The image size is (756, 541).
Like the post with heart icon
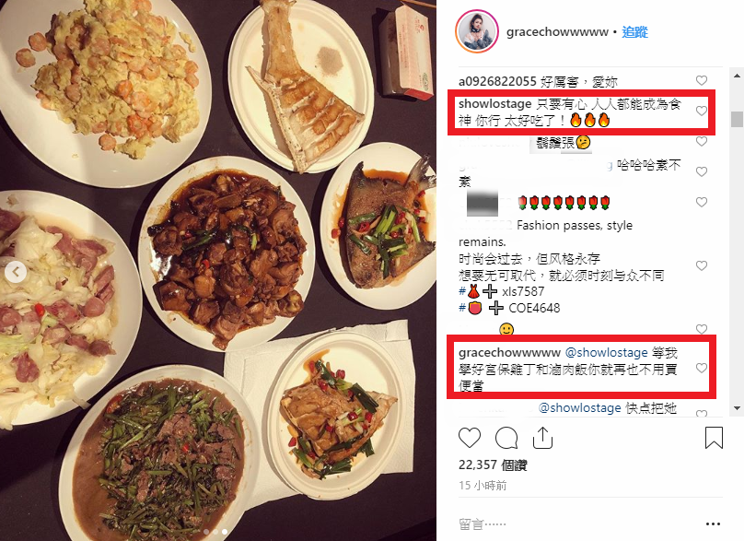coord(469,438)
